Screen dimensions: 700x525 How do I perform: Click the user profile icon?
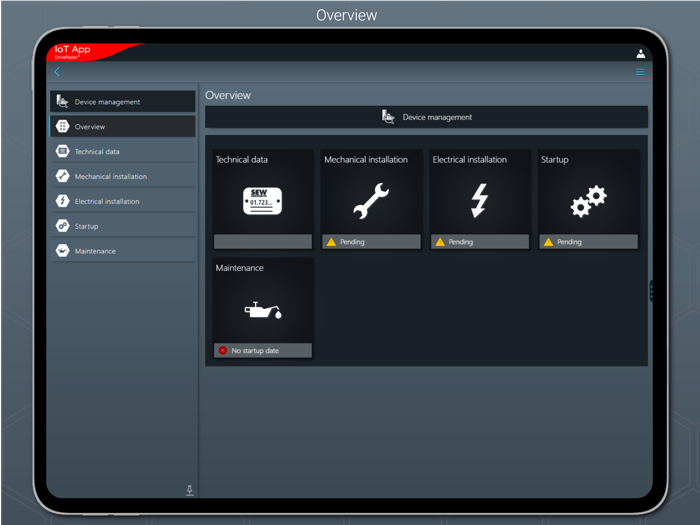pos(641,54)
